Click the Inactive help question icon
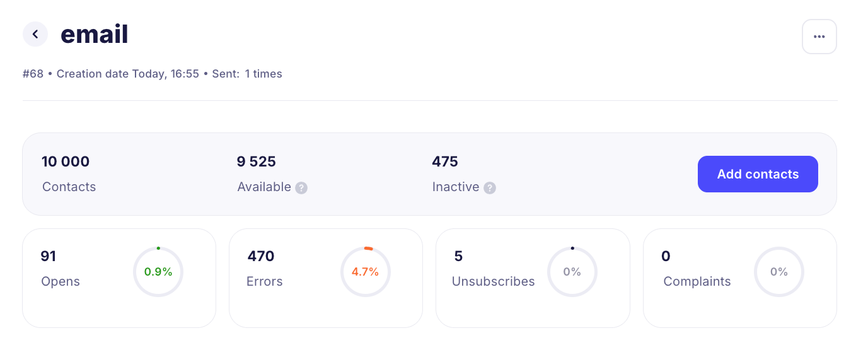The image size is (868, 345). click(490, 188)
